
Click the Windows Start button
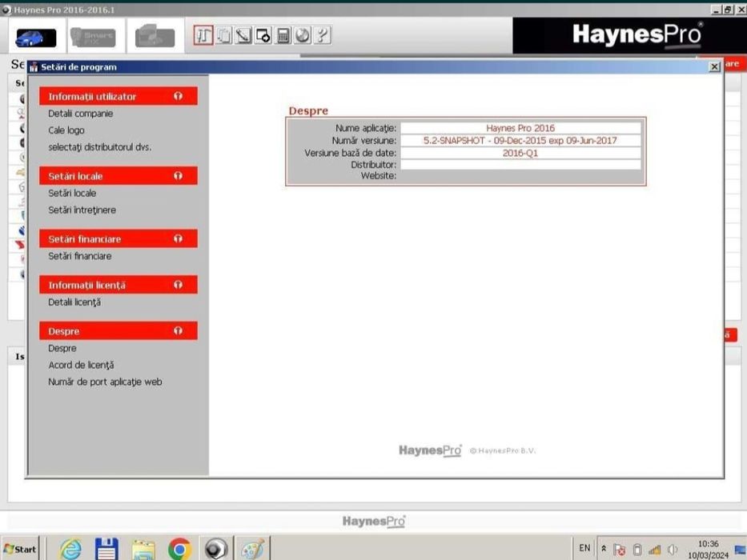click(20, 549)
